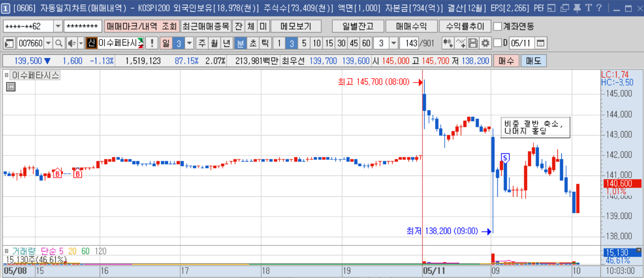Select the 일 daily period toggle
Image resolution: width=644 pixels, height=278 pixels.
click(x=166, y=43)
